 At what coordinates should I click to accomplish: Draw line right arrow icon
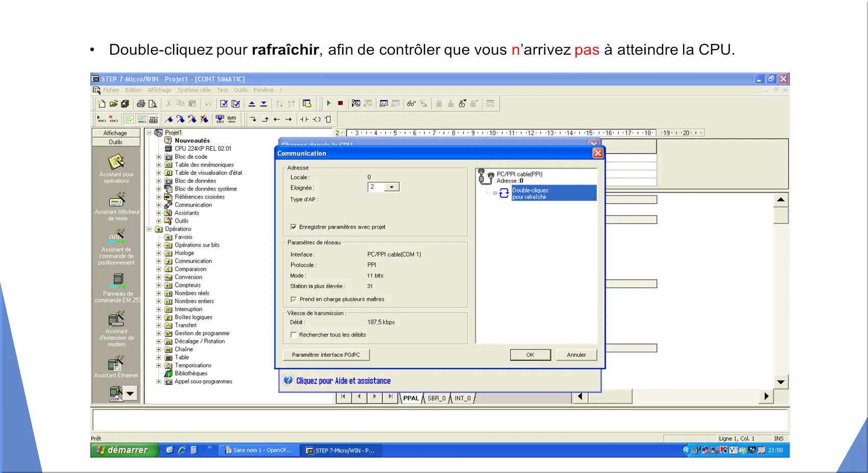coord(288,119)
